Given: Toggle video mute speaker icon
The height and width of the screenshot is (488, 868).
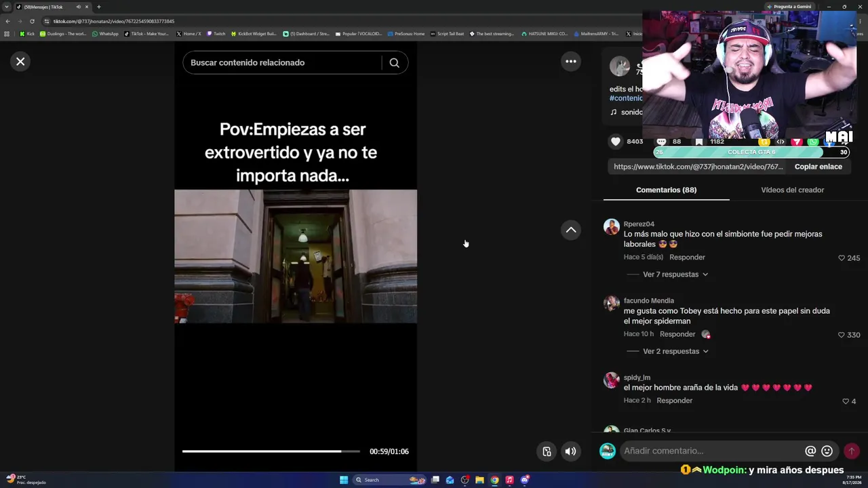Looking at the screenshot, I should (571, 451).
